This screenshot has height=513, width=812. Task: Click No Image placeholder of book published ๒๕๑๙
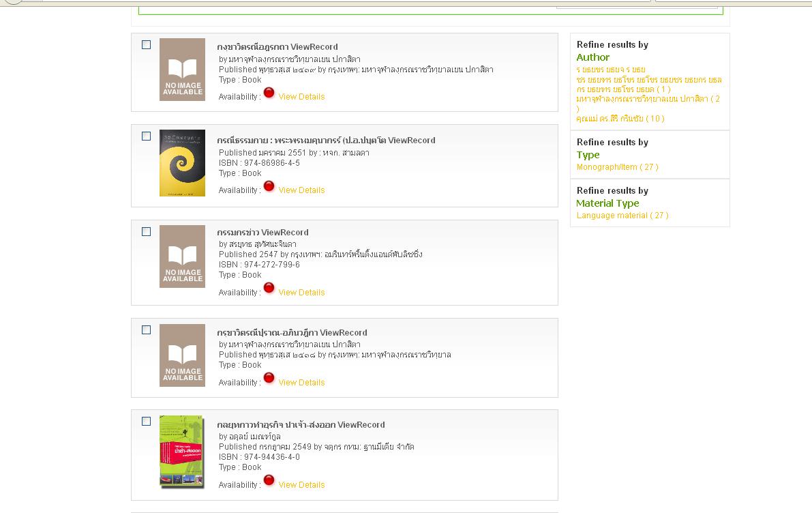pyautogui.click(x=182, y=70)
